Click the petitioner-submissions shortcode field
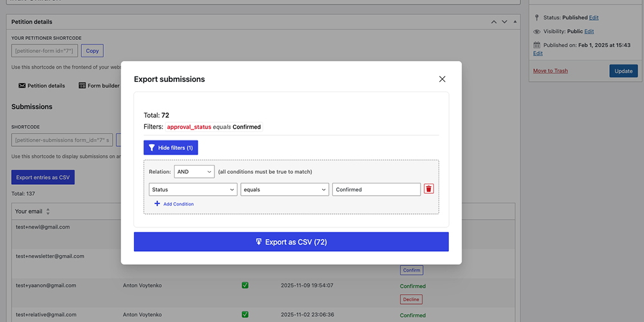644x322 pixels. tap(62, 140)
